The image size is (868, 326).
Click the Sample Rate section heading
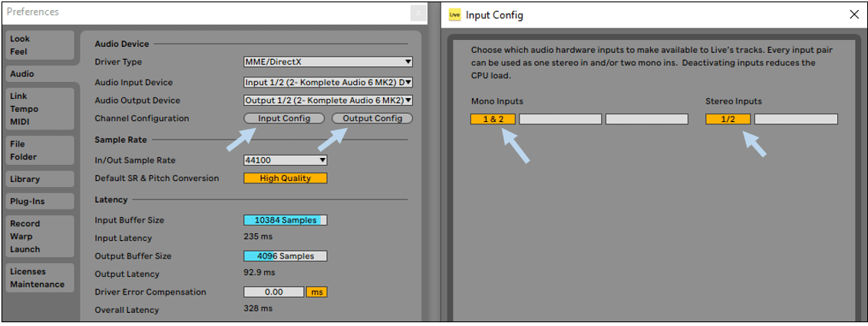(x=120, y=140)
